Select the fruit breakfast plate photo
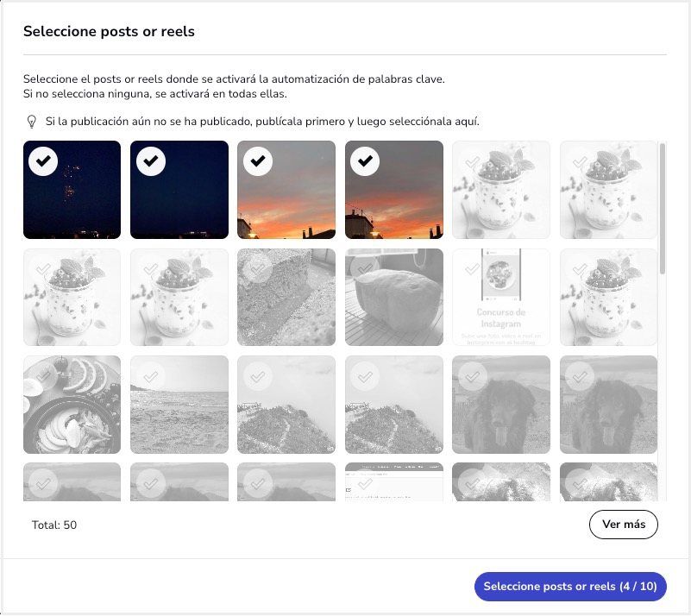 (72, 404)
